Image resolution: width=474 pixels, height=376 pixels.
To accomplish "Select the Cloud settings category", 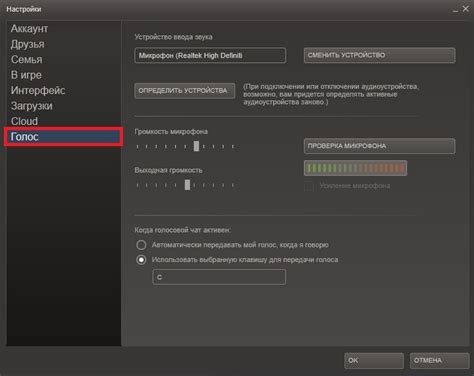I will pyautogui.click(x=24, y=121).
